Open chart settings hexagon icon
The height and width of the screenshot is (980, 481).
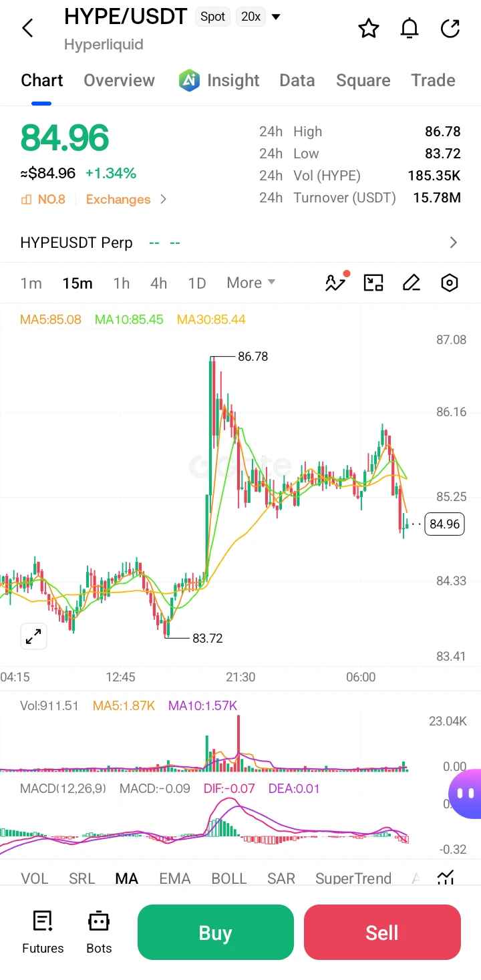click(450, 283)
